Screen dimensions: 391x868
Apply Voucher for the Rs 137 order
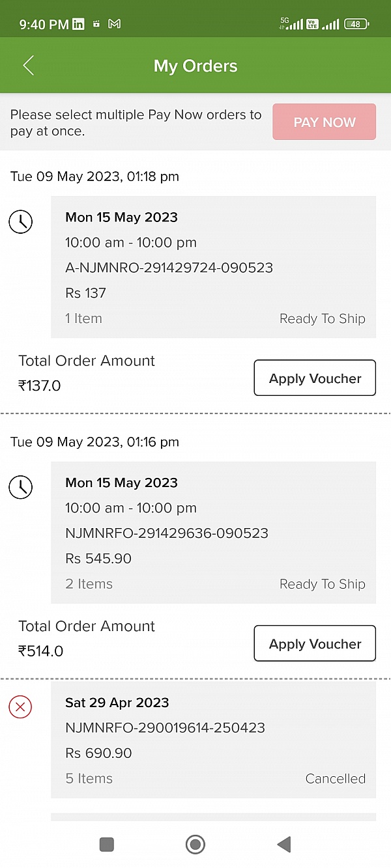[x=315, y=378]
